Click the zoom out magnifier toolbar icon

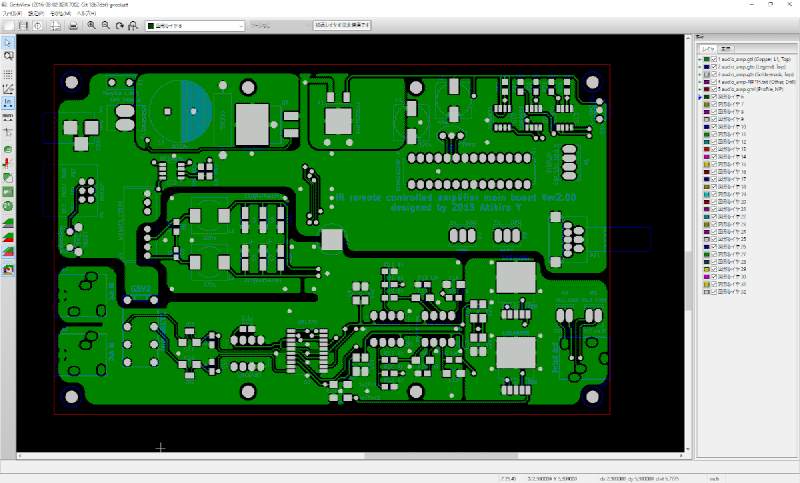point(106,26)
